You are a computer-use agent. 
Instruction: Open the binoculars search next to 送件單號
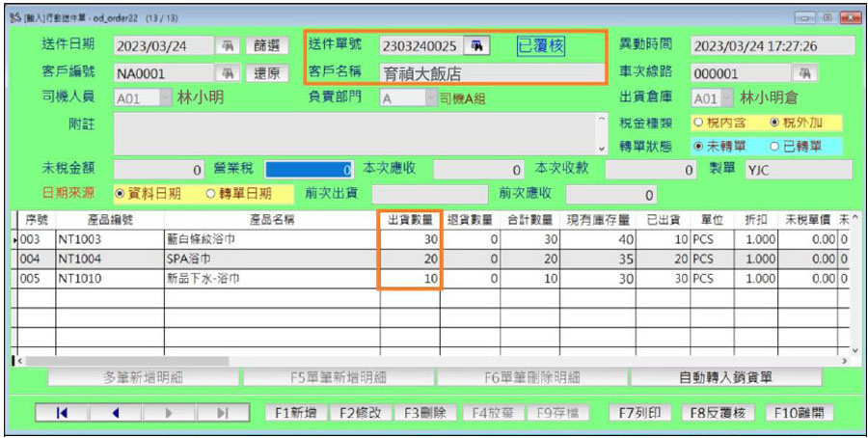(x=476, y=46)
